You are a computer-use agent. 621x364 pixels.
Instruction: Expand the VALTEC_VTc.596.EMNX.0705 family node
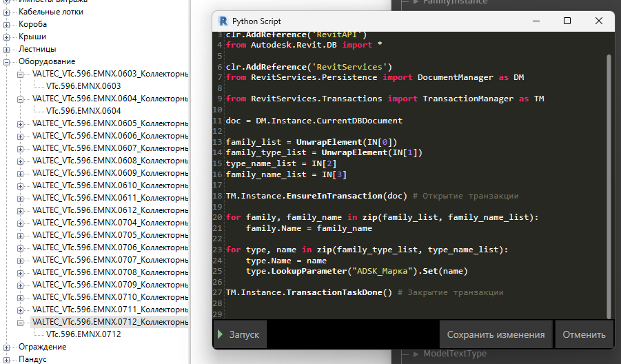click(x=20, y=236)
